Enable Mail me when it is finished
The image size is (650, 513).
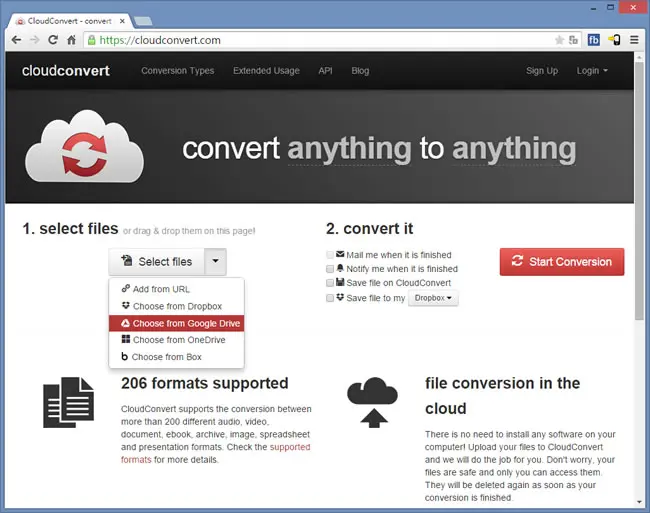pos(330,255)
